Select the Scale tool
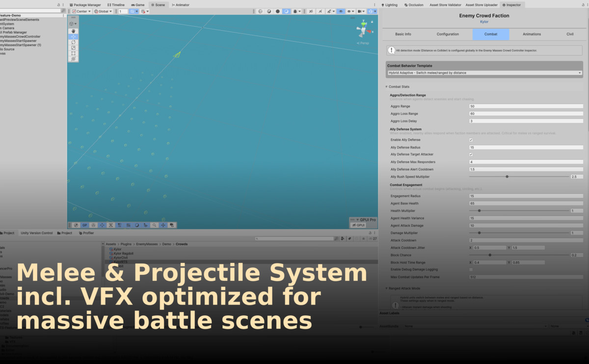This screenshot has height=364, width=589. 73,48
